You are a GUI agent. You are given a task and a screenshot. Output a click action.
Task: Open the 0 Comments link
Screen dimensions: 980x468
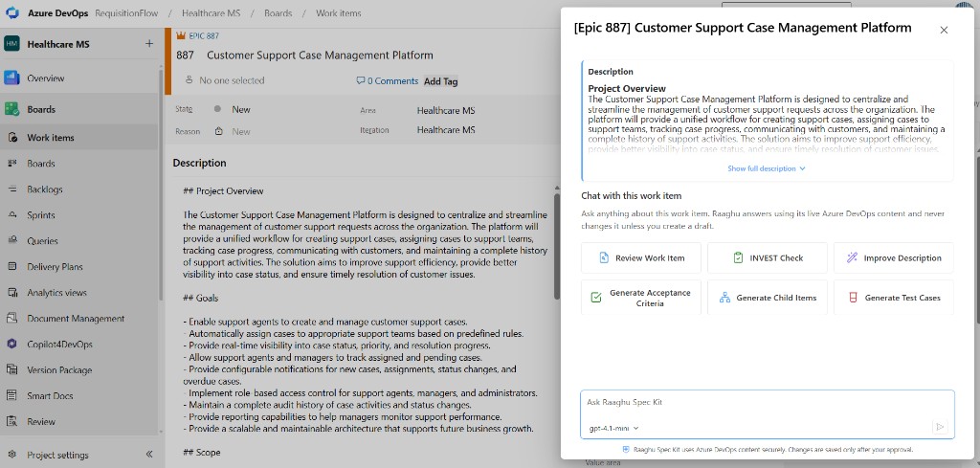[387, 81]
